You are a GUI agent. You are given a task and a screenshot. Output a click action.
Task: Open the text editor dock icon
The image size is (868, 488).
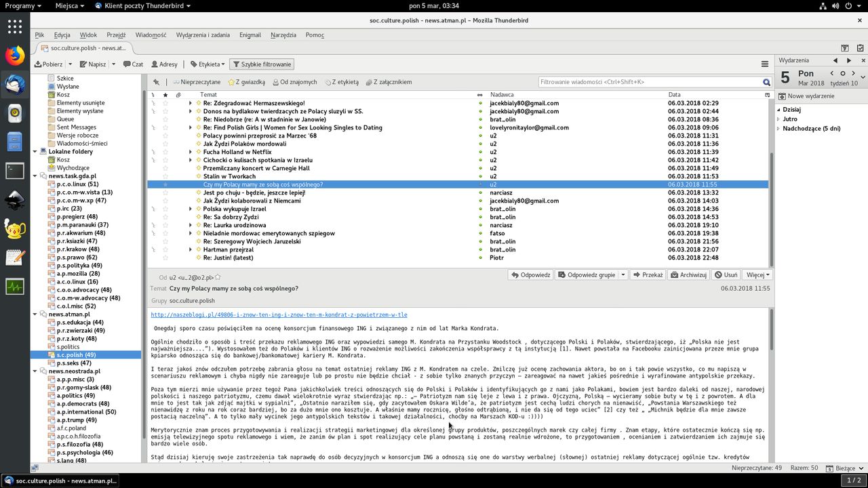15,258
